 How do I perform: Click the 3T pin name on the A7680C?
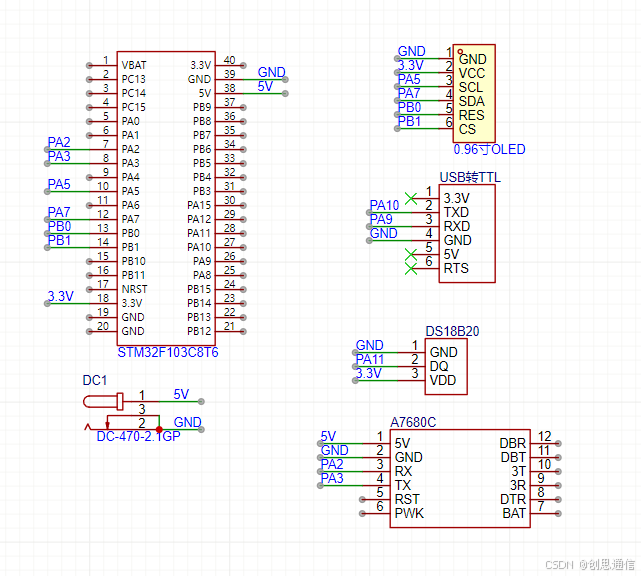(518, 471)
